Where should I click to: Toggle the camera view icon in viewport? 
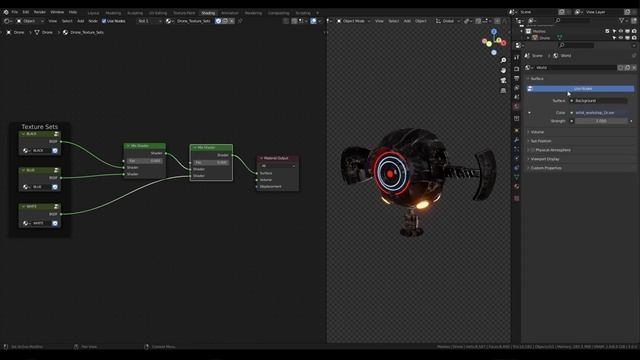pos(503,80)
